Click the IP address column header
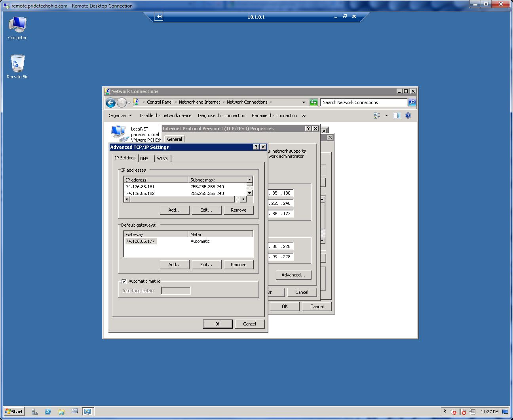 click(x=156, y=180)
